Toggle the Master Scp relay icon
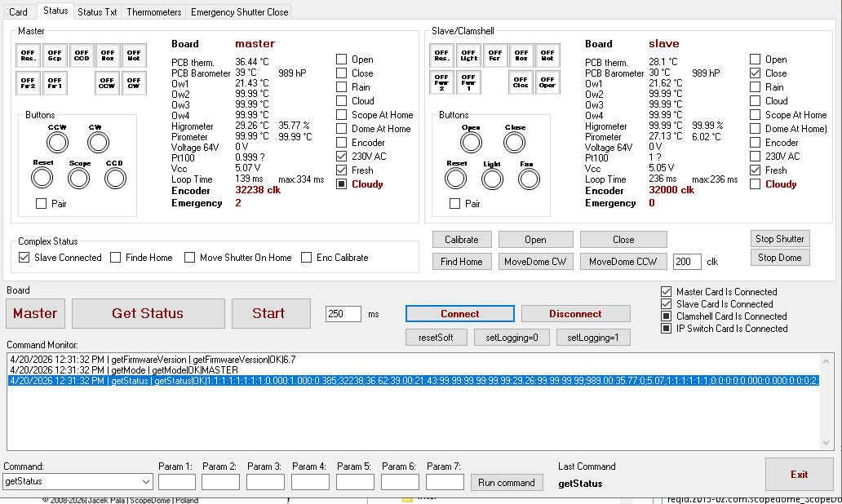 pos(55,55)
